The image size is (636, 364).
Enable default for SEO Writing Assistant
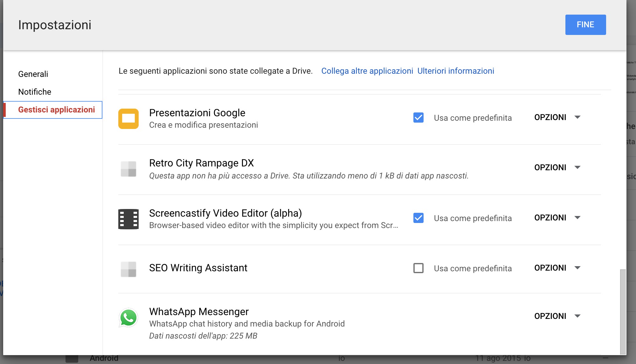click(418, 268)
